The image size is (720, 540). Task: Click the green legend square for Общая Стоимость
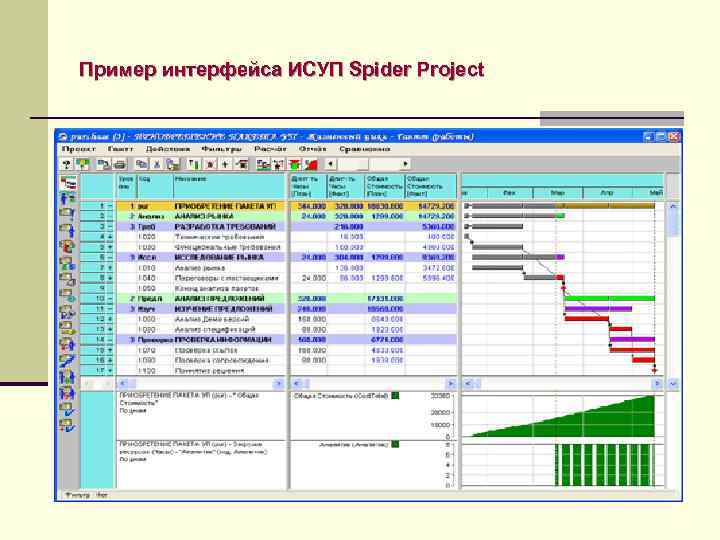[x=395, y=395]
